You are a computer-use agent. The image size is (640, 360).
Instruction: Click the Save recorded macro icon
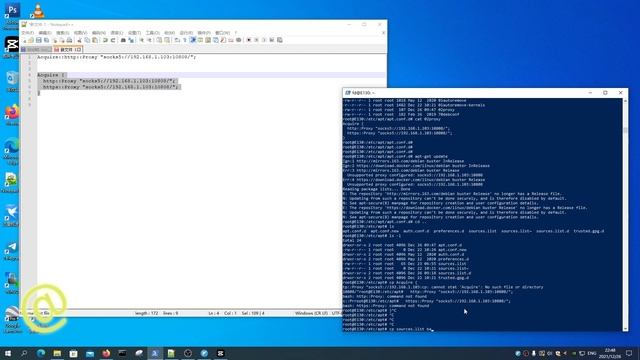click(x=280, y=40)
